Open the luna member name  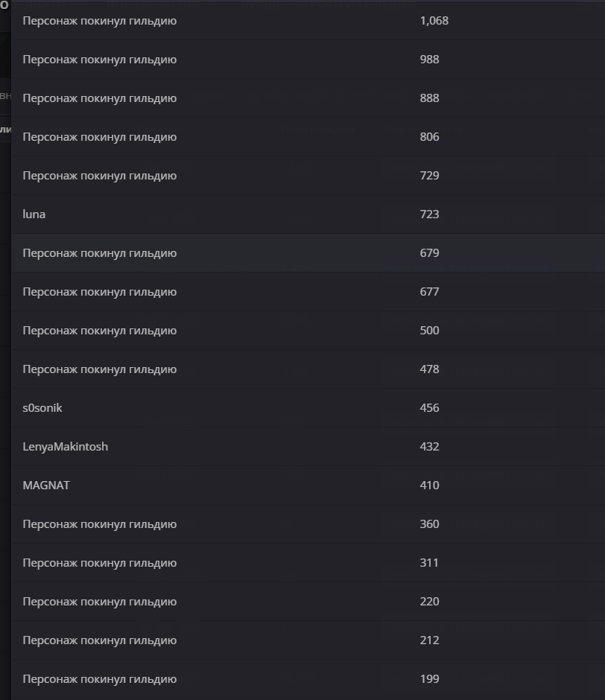pyautogui.click(x=34, y=214)
